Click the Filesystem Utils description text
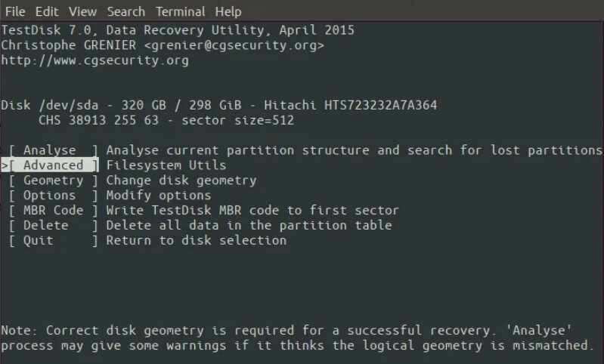 166,165
